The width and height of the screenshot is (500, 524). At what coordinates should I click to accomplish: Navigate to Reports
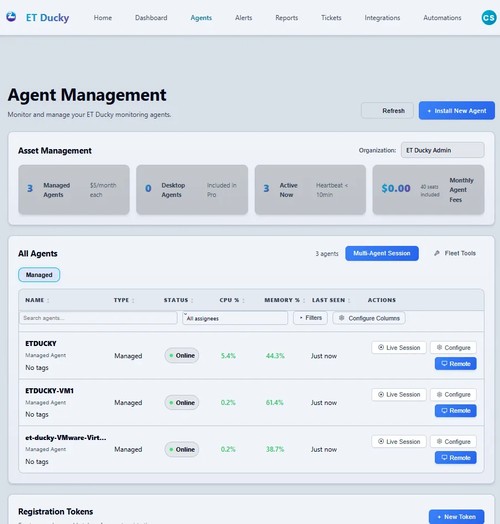tap(287, 18)
